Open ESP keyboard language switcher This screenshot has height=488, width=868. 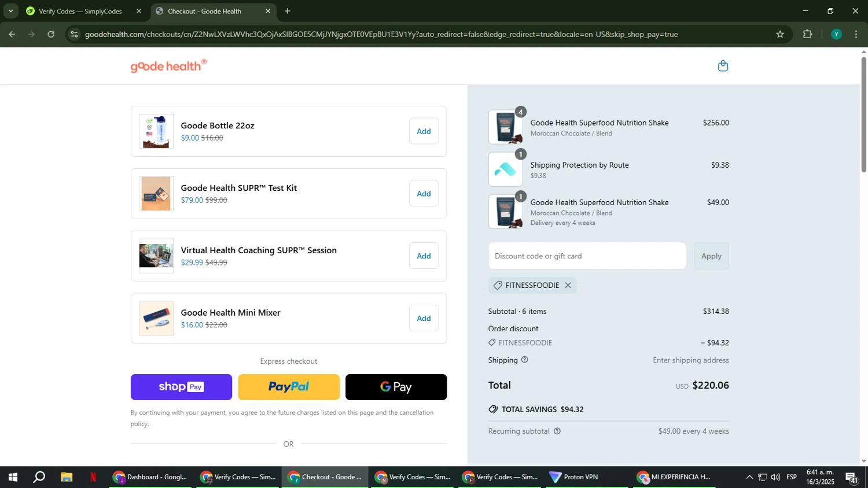[792, 478]
